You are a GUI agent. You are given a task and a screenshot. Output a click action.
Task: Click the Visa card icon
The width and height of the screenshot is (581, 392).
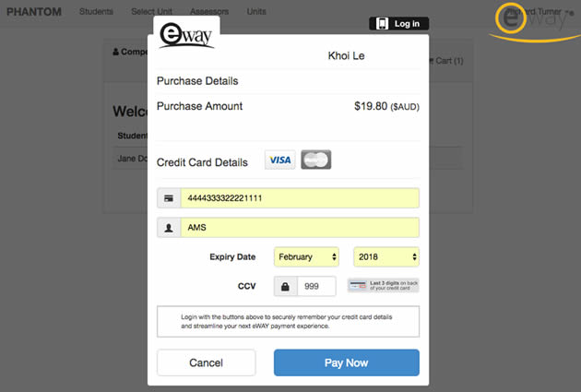(280, 160)
